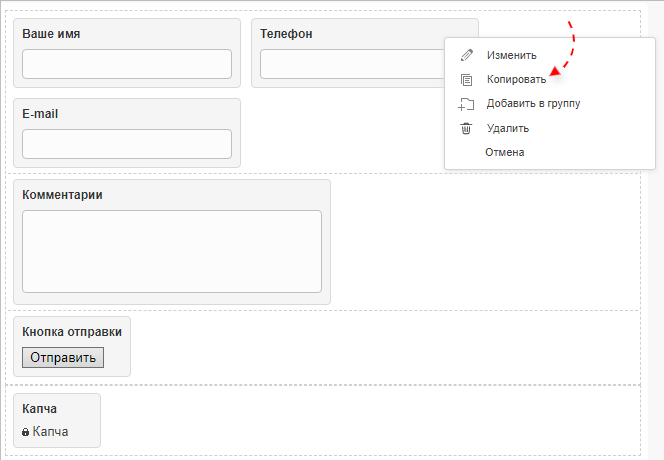Select the Капча block heading

click(39, 409)
